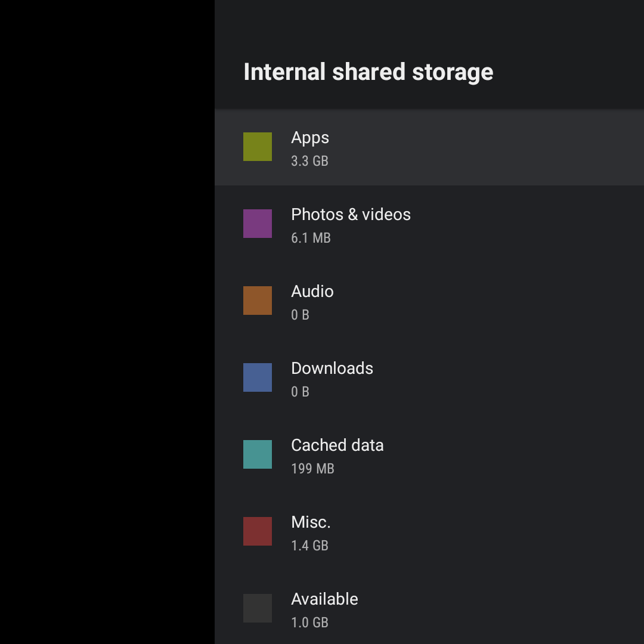Click the 3.3 GB apps size text
This screenshot has width=644, height=644.
[x=309, y=161]
